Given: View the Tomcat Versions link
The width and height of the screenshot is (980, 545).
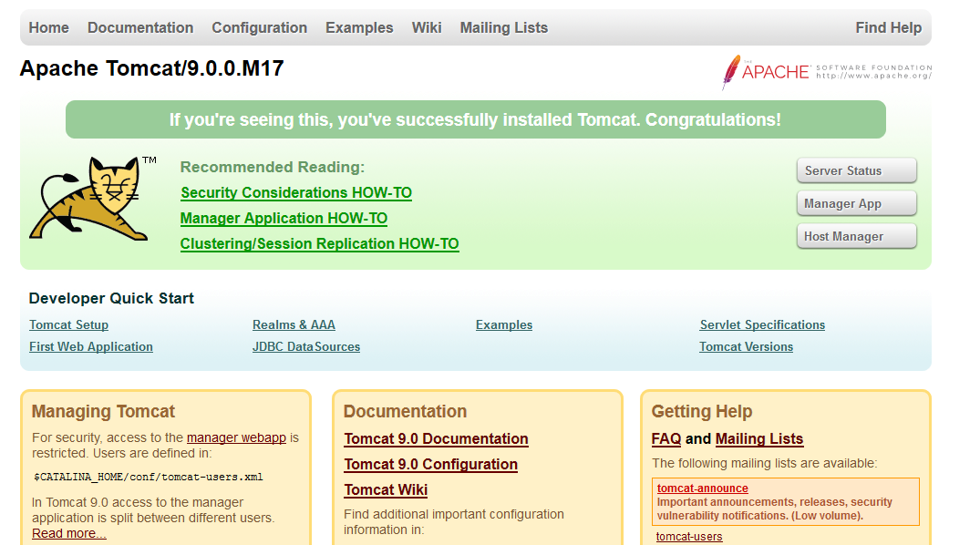Looking at the screenshot, I should pos(747,347).
